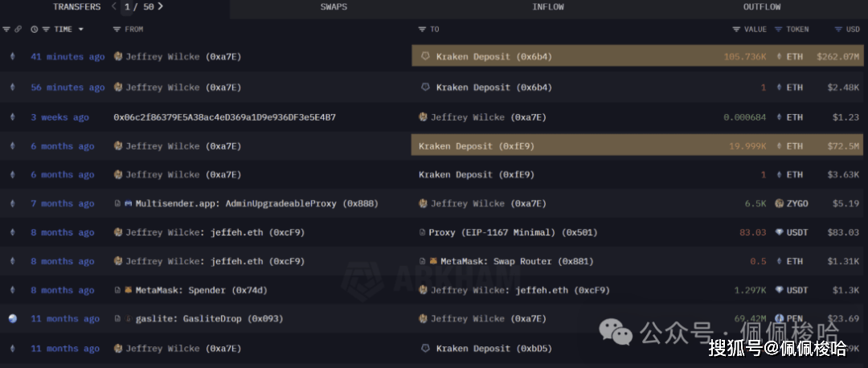
Task: Go to previous page of transfers
Action: 113,6
